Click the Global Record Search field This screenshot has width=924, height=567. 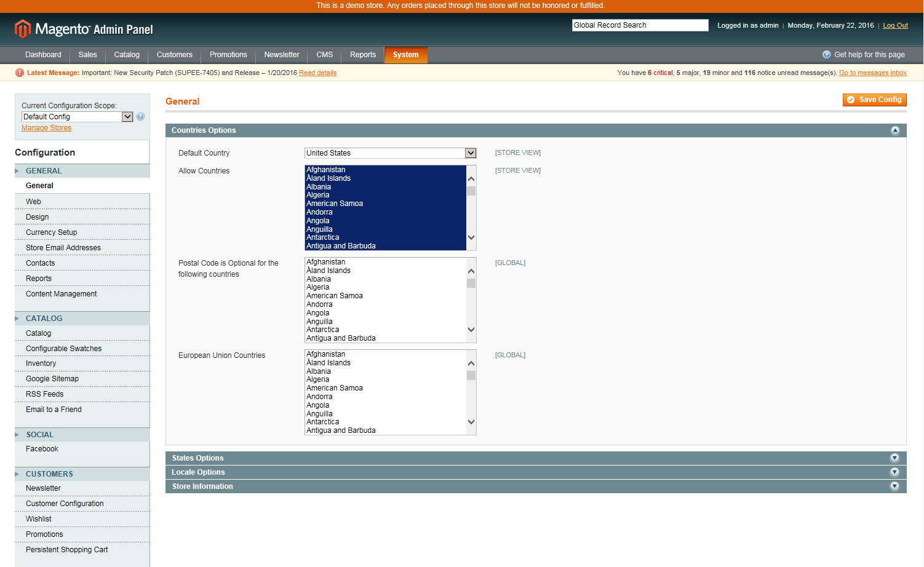point(640,25)
